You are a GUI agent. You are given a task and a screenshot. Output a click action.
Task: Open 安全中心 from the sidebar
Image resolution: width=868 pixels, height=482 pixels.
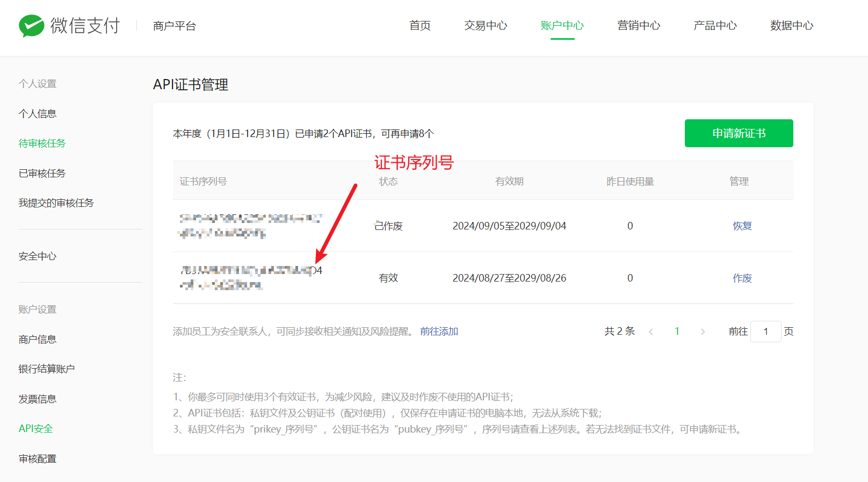point(38,256)
